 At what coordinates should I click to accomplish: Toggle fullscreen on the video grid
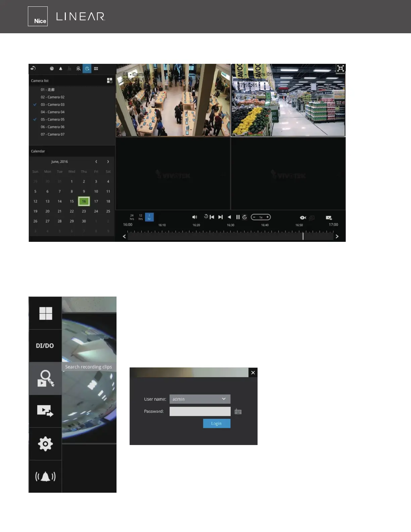coord(340,69)
